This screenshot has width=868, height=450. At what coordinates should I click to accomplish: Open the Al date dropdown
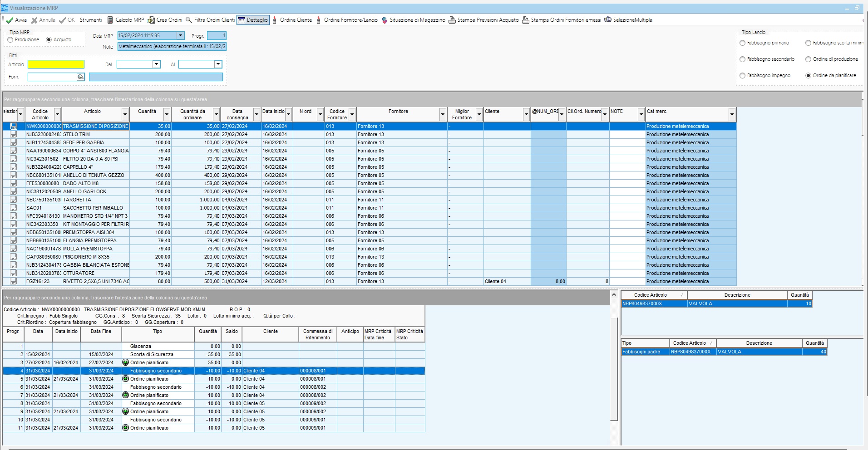(x=218, y=64)
